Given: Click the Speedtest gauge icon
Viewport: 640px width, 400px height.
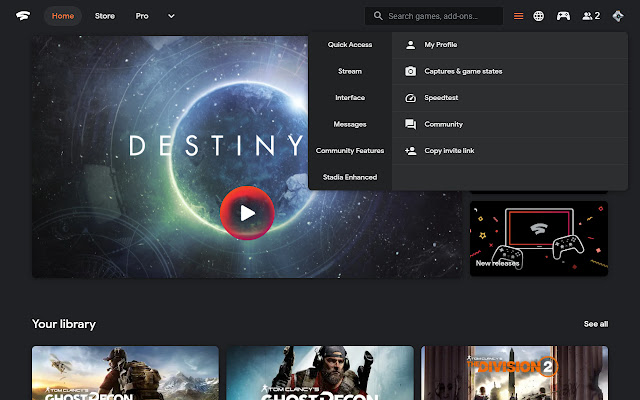Looking at the screenshot, I should [x=411, y=98].
